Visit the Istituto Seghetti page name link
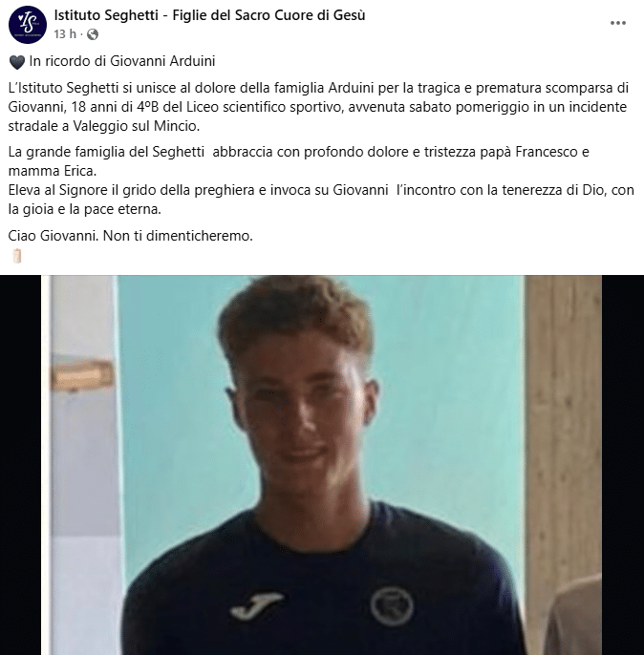This screenshot has width=644, height=655. pos(209,15)
